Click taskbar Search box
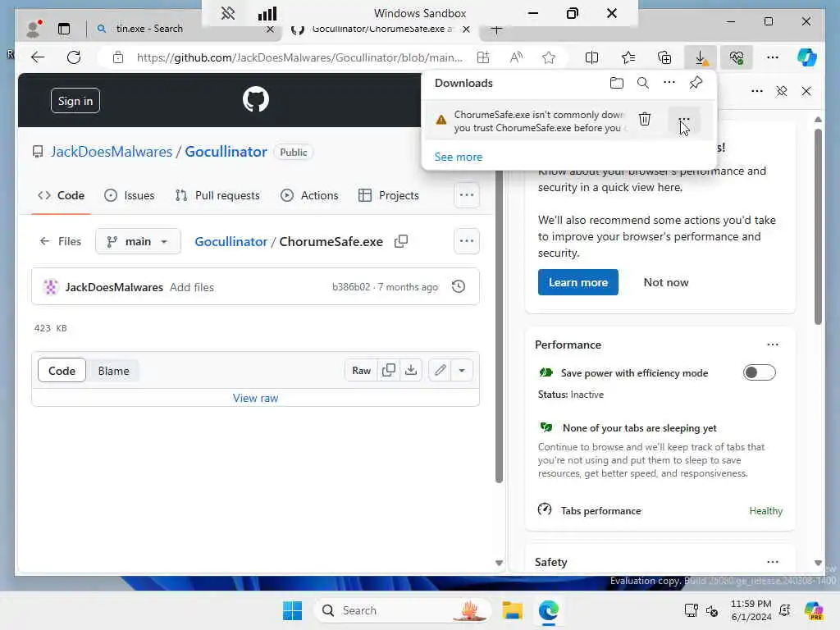The height and width of the screenshot is (630, 840). (x=402, y=610)
